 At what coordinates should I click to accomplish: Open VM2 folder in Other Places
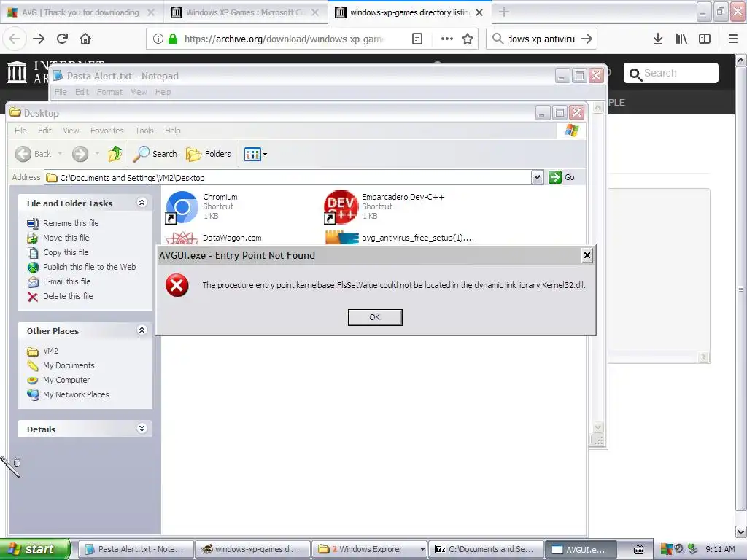coord(50,351)
